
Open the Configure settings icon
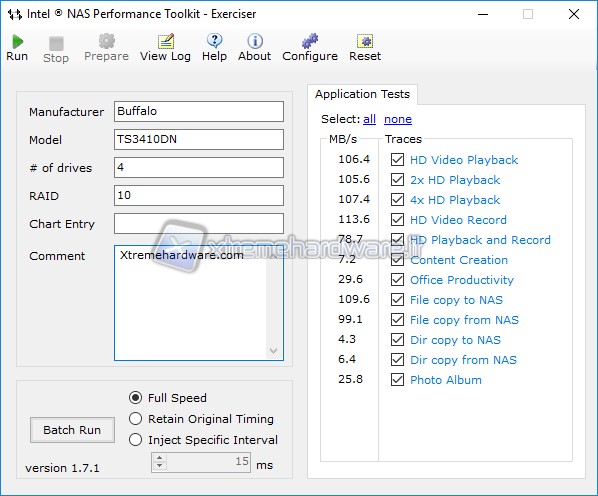pos(310,41)
